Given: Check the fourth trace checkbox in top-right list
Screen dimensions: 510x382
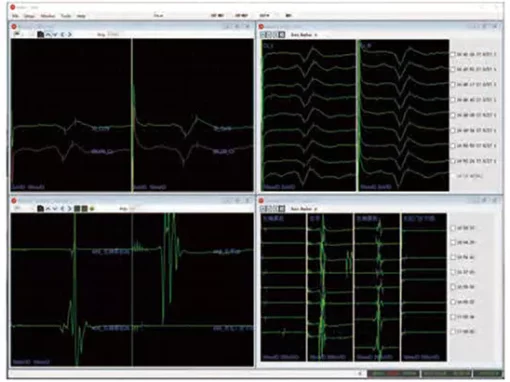Looking at the screenshot, I should [453, 100].
